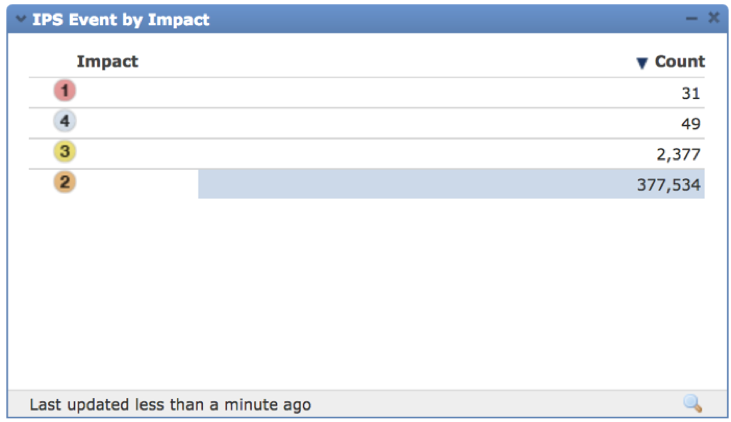Click the red impact level 1 icon
This screenshot has width=731, height=422.
point(65,91)
